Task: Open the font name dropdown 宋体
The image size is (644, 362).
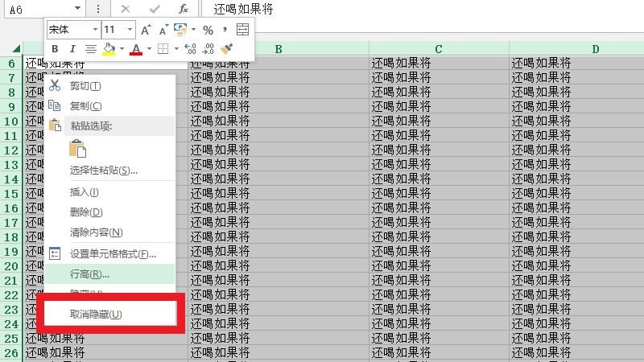Action: (x=94, y=30)
